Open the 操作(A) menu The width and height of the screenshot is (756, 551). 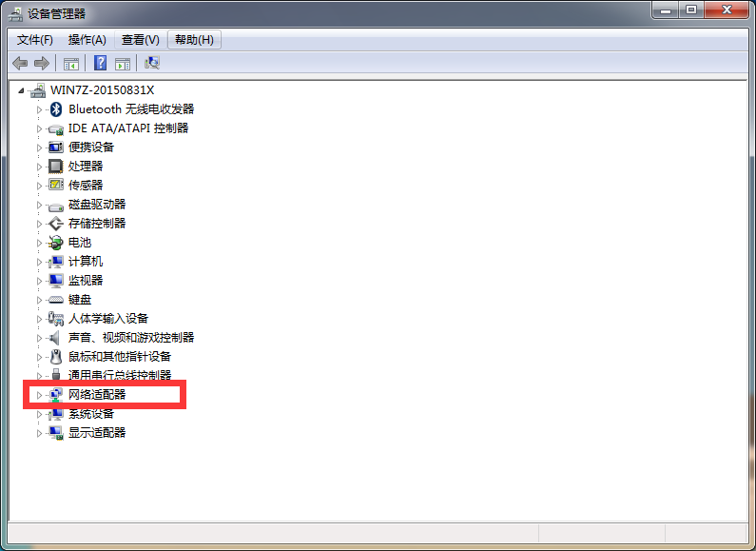(x=87, y=40)
